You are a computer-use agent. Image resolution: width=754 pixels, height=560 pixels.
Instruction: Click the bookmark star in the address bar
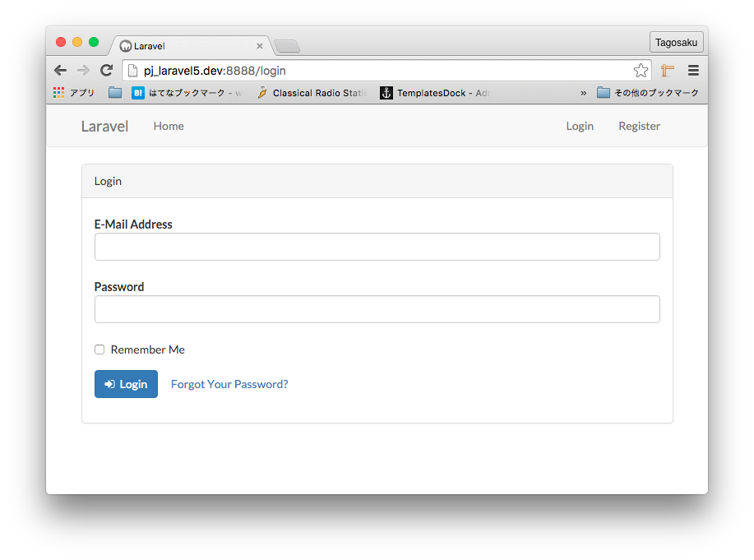[x=641, y=70]
